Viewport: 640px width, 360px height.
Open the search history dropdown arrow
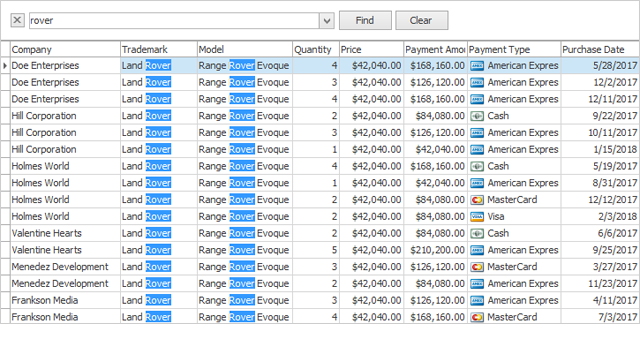tap(327, 20)
